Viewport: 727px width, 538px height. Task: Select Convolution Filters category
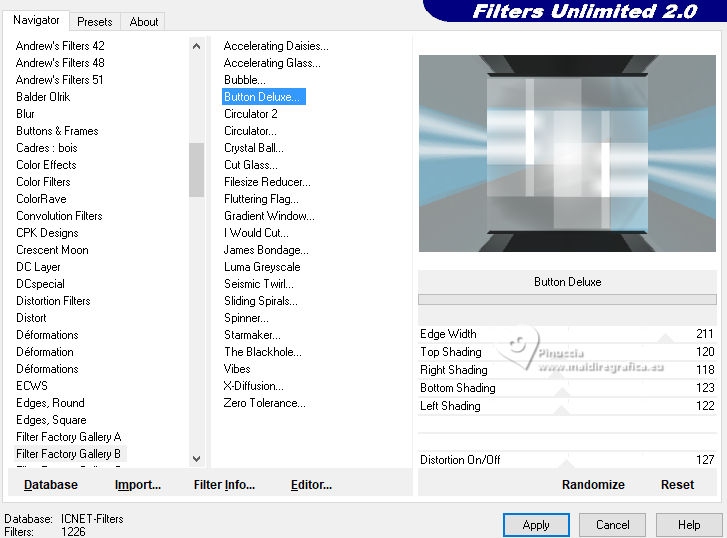(x=59, y=216)
